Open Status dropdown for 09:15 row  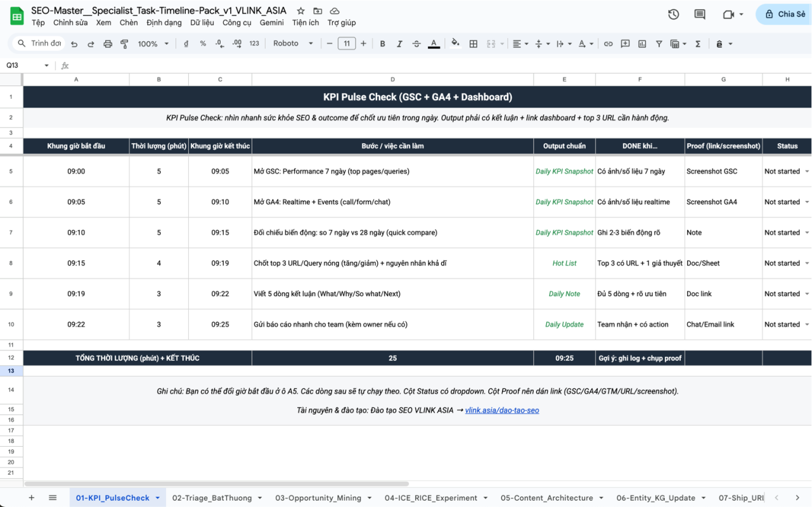coord(807,263)
